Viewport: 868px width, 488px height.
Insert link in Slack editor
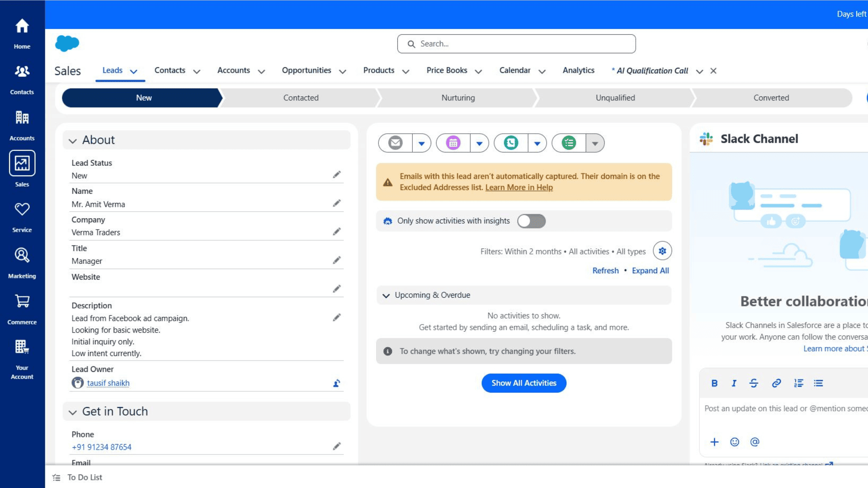[x=776, y=383]
